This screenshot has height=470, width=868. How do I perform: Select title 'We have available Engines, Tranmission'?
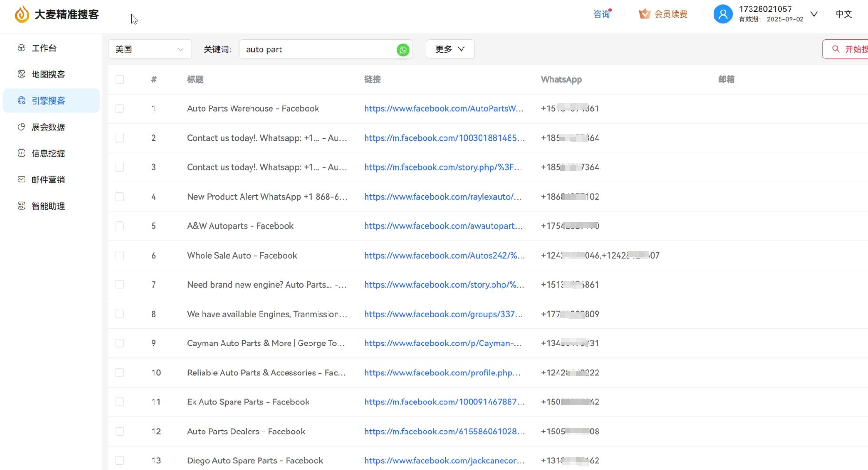[267, 314]
